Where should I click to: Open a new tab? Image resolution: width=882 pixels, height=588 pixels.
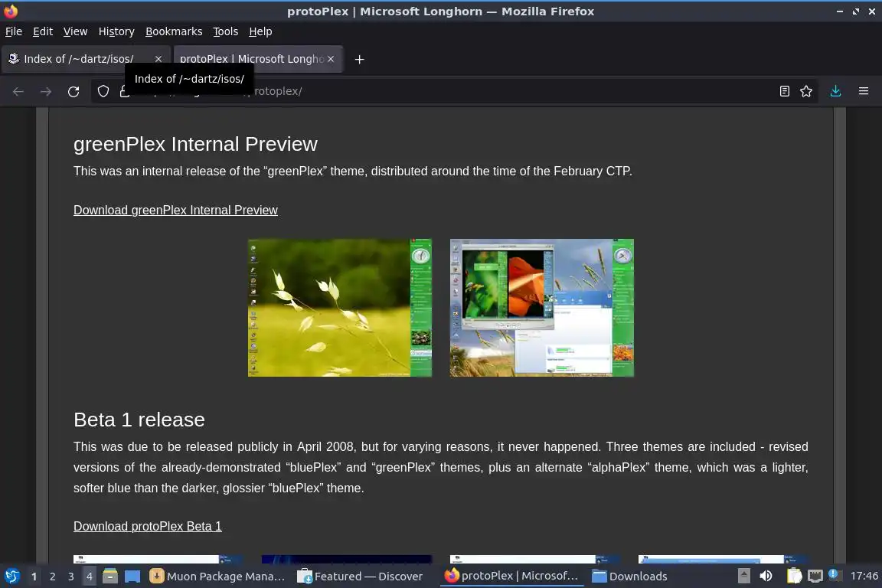click(x=359, y=59)
